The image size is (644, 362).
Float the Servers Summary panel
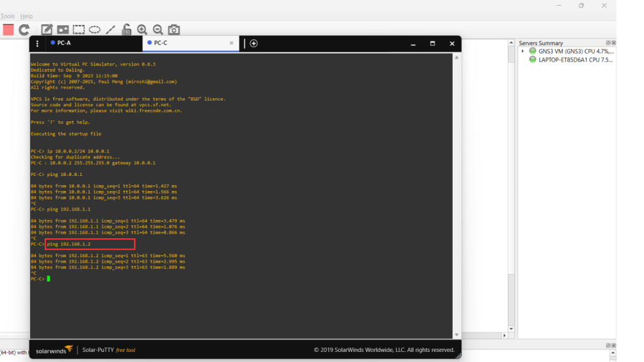608,43
